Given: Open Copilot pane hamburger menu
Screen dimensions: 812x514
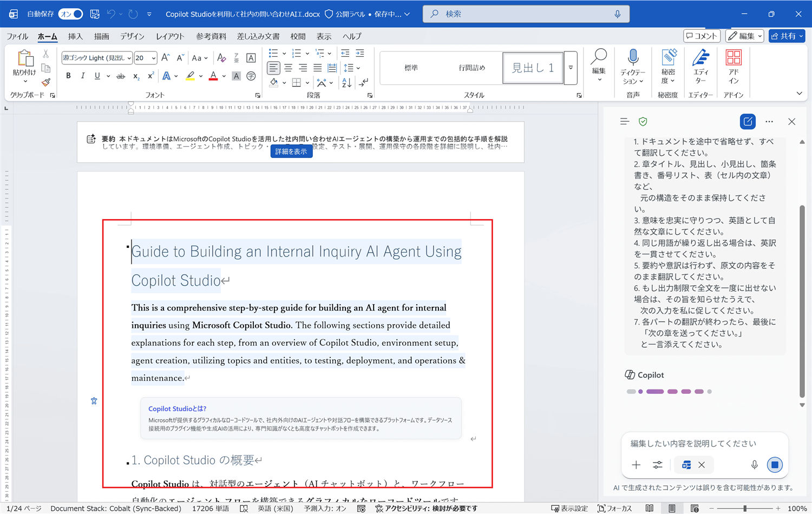Looking at the screenshot, I should [x=625, y=122].
